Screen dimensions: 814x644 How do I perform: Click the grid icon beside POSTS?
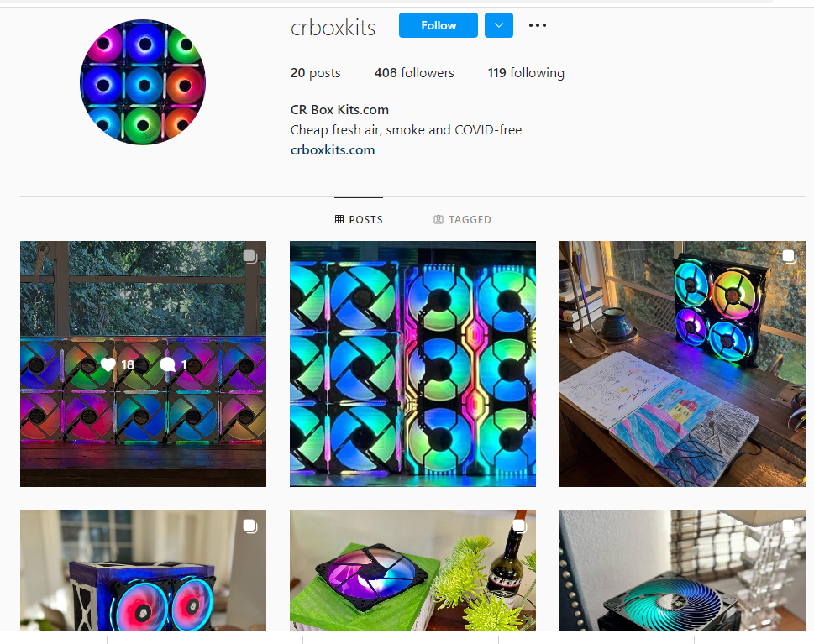point(339,219)
